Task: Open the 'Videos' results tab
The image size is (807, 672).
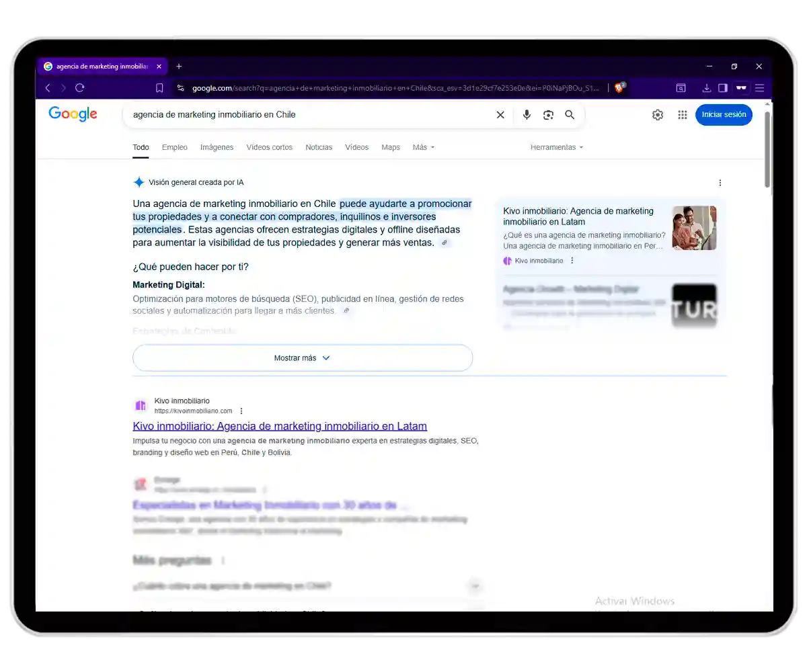Action: 356,147
